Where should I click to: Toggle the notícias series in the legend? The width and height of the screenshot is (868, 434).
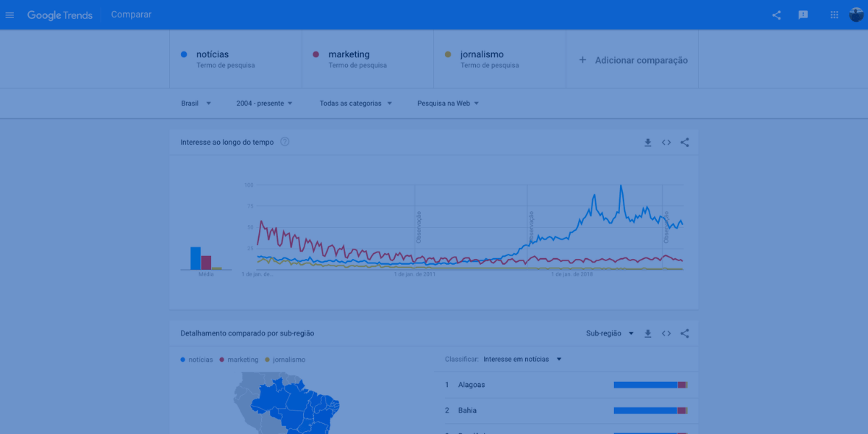pos(196,359)
